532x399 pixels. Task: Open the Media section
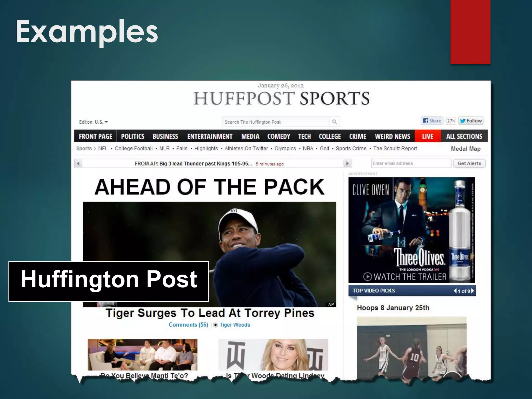point(250,136)
